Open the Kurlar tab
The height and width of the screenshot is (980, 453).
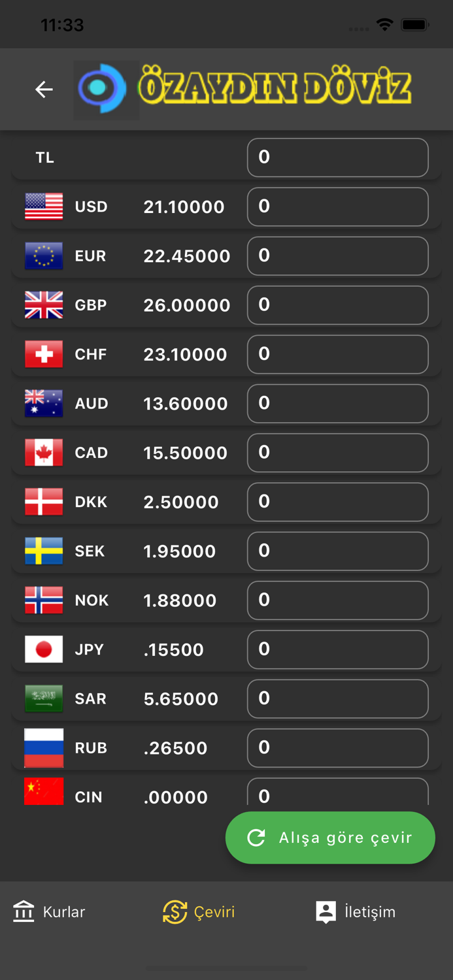click(x=50, y=911)
